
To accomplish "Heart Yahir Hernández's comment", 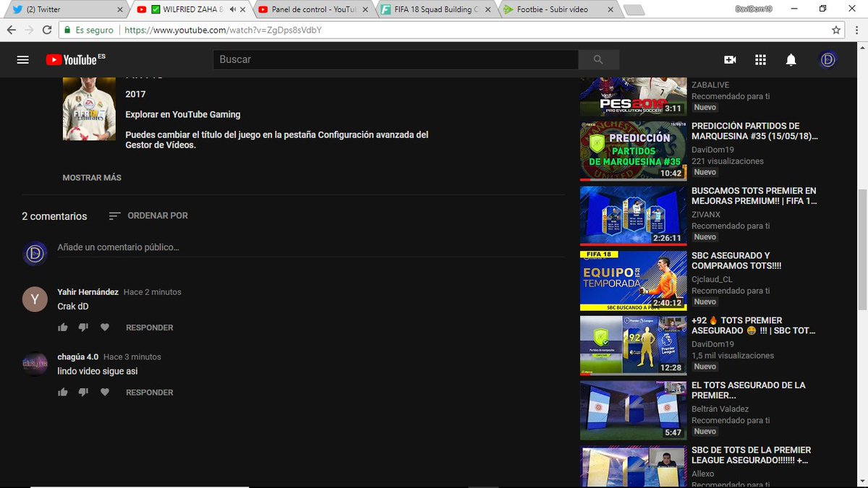I will click(104, 328).
